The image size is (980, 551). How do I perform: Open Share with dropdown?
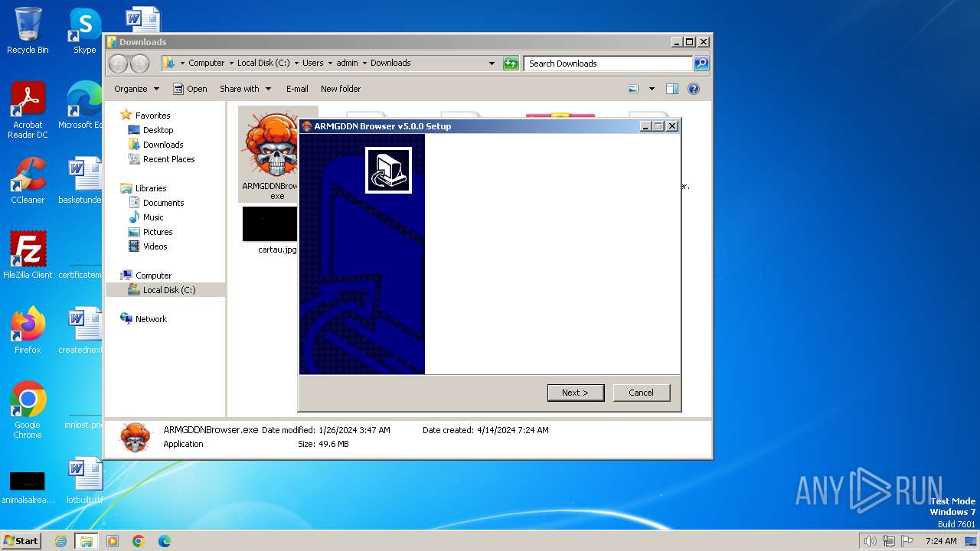coord(245,89)
